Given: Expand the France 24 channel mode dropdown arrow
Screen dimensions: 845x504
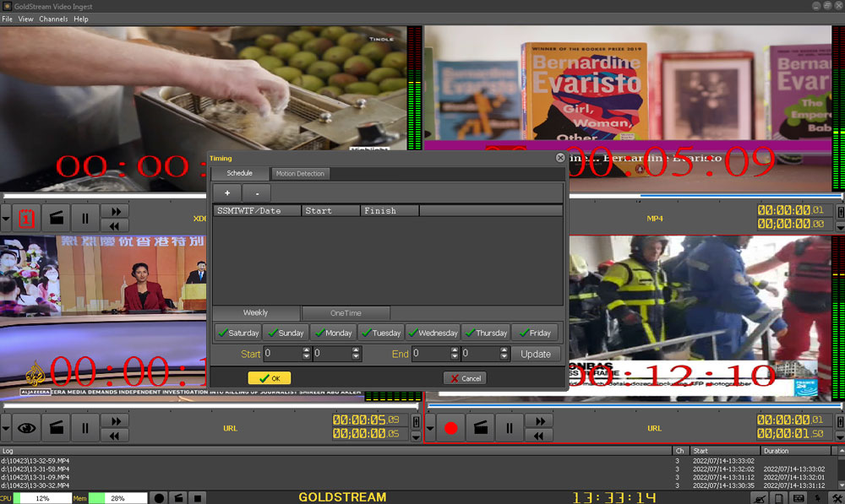Looking at the screenshot, I should click(x=430, y=429).
